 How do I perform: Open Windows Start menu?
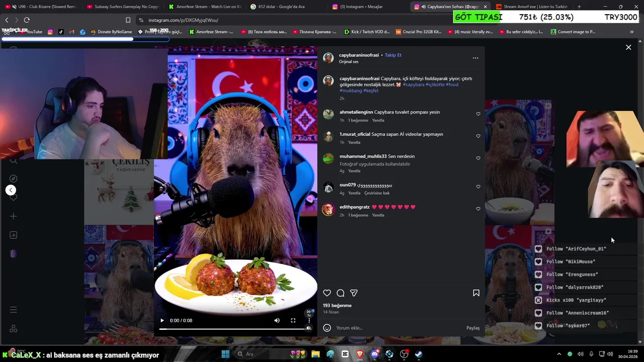225,354
